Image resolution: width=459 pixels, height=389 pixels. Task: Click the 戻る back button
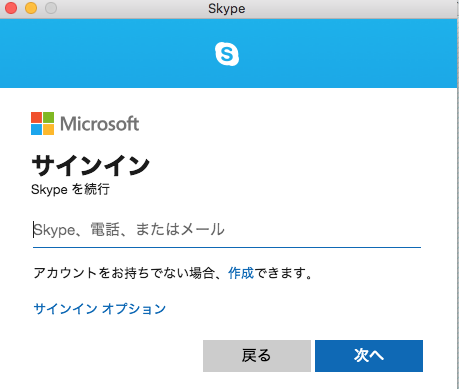coord(257,356)
